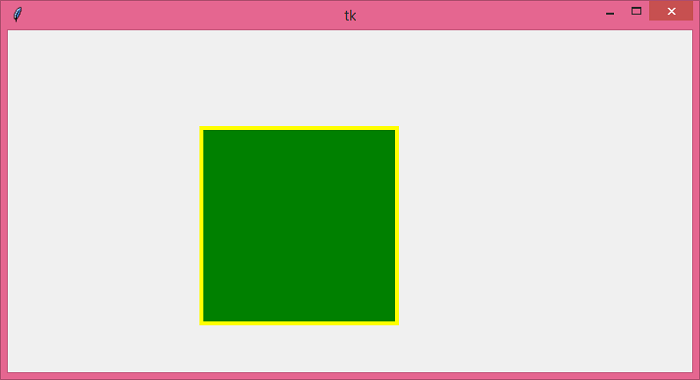
Task: Click the top-right corner of the yellow frame
Action: coord(397,128)
